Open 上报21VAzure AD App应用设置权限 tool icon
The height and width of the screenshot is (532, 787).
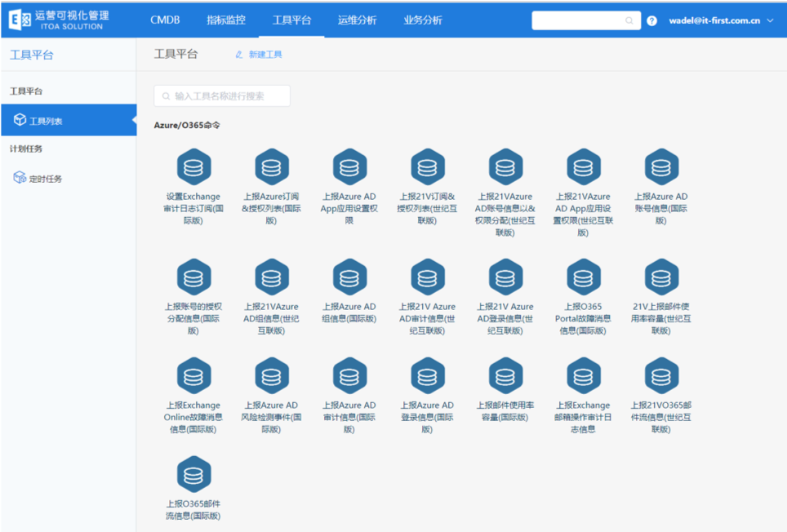(583, 167)
